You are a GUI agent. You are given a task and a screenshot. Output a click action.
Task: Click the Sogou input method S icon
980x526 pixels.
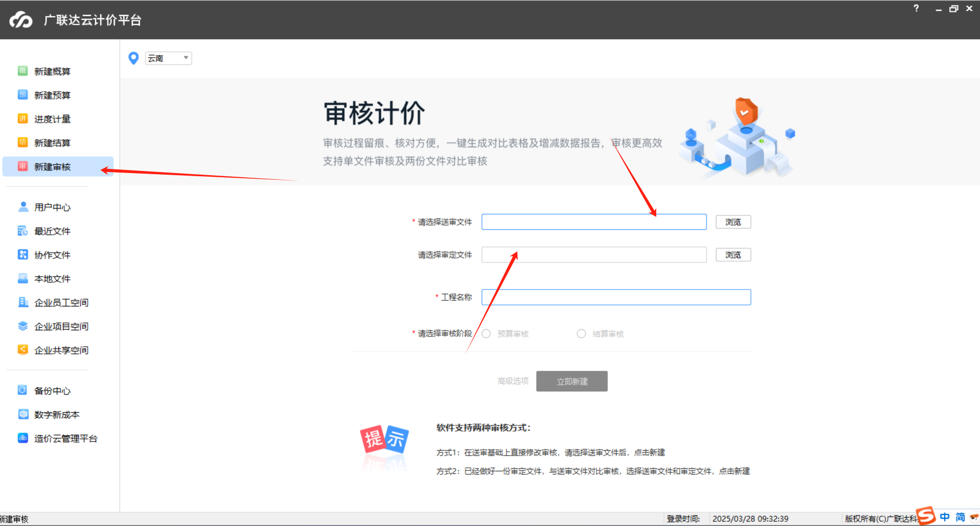tap(926, 516)
